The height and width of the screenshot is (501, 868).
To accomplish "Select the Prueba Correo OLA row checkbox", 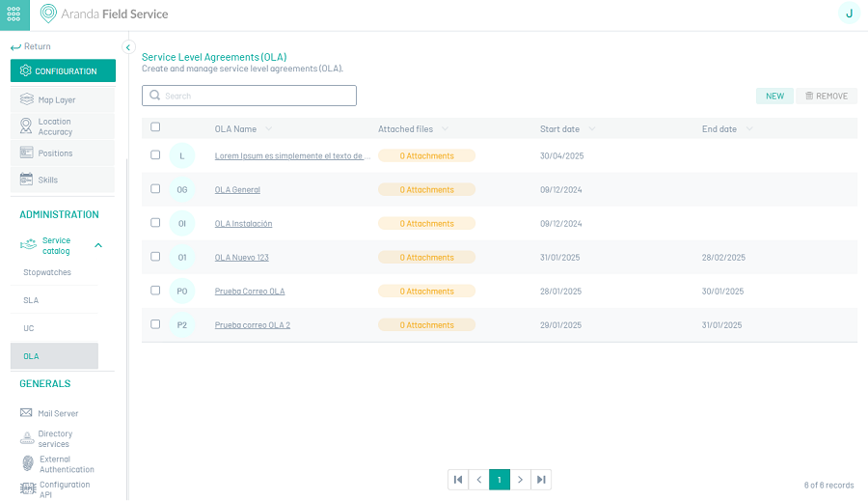I will pyautogui.click(x=155, y=291).
